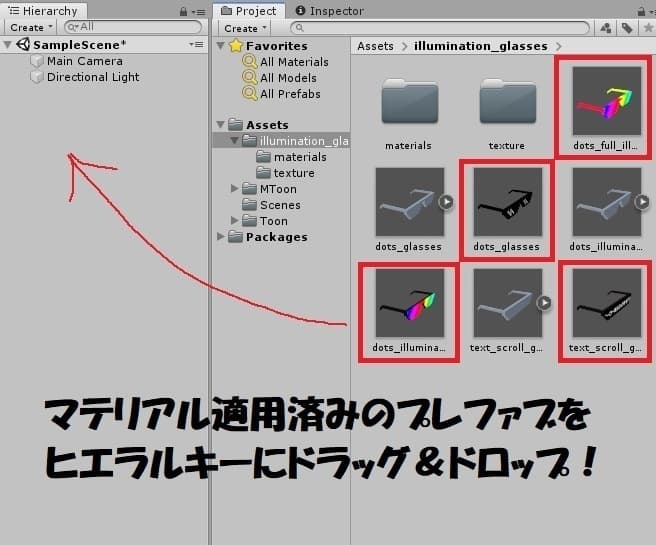This screenshot has width=656, height=545.
Task: Select the All Materials saved search
Action: point(294,62)
